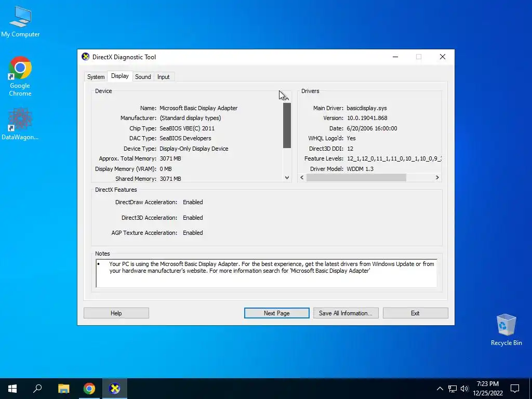The image size is (532, 399).
Task: Click Feature Levels value list
Action: pyautogui.click(x=394, y=158)
